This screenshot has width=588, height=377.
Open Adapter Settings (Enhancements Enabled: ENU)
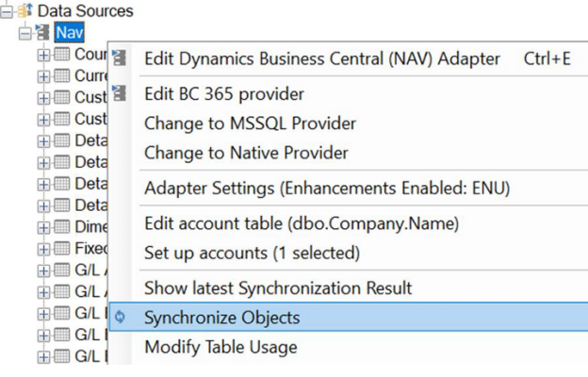tap(349, 188)
